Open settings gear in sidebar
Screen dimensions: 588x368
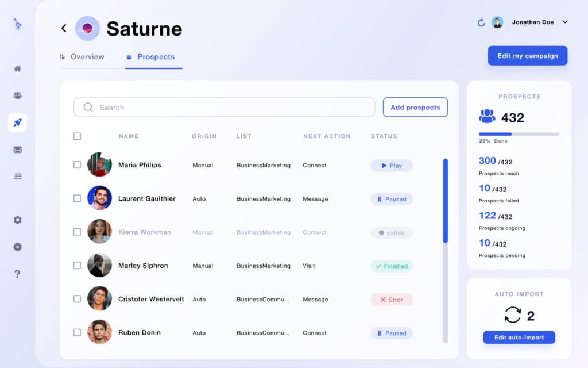[x=17, y=220]
